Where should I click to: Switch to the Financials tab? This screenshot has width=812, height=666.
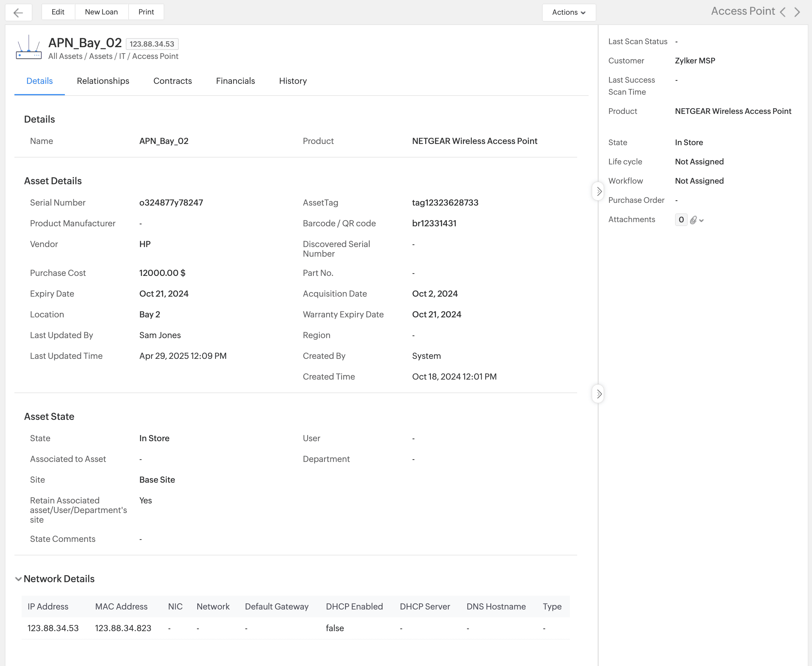pyautogui.click(x=235, y=81)
